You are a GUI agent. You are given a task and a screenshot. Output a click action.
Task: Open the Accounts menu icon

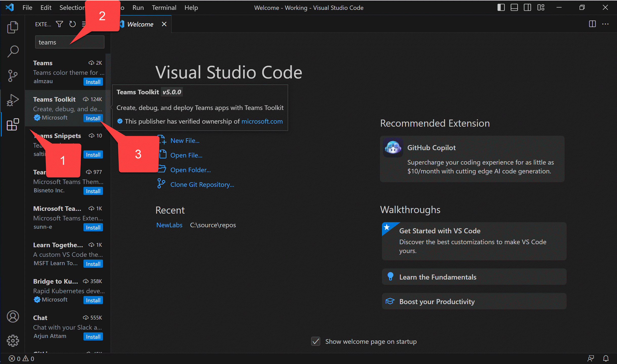[x=13, y=316]
